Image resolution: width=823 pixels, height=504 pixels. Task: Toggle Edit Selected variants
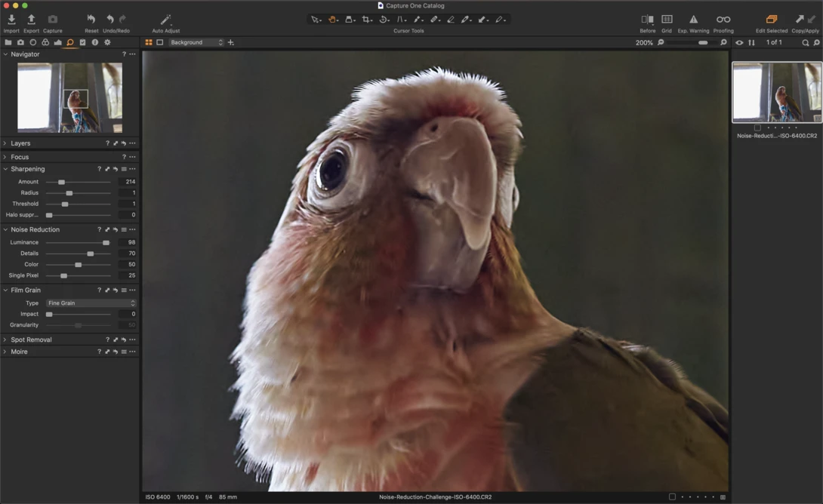[x=771, y=20]
